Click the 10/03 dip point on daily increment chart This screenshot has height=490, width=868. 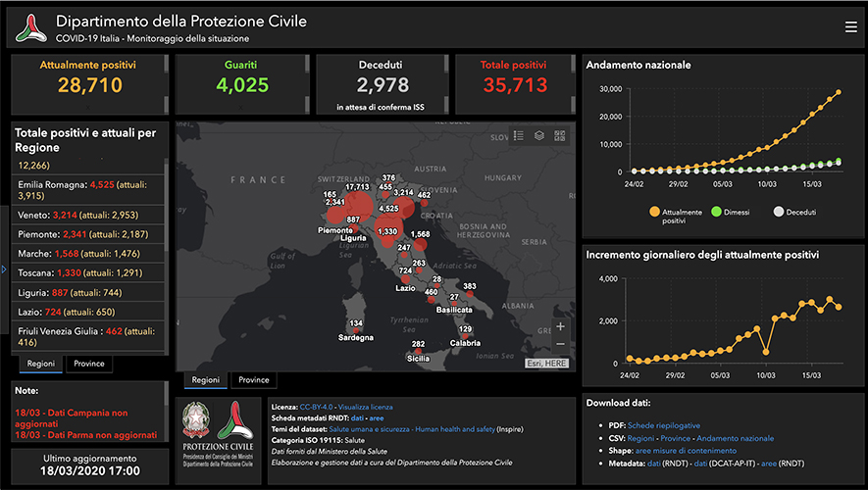(766, 352)
